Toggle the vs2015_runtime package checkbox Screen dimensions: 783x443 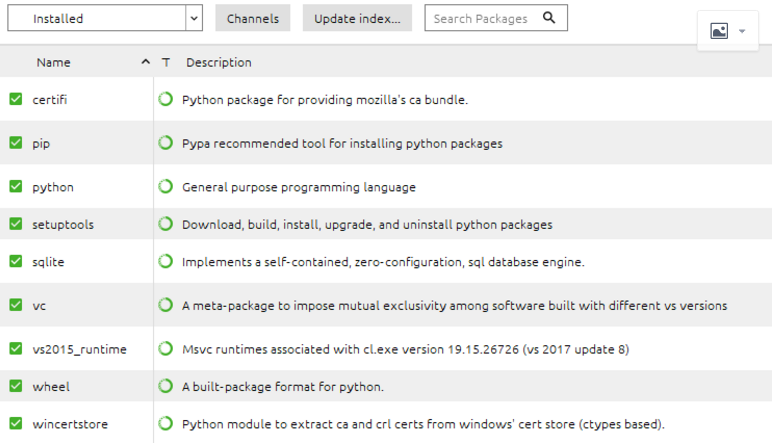(16, 349)
